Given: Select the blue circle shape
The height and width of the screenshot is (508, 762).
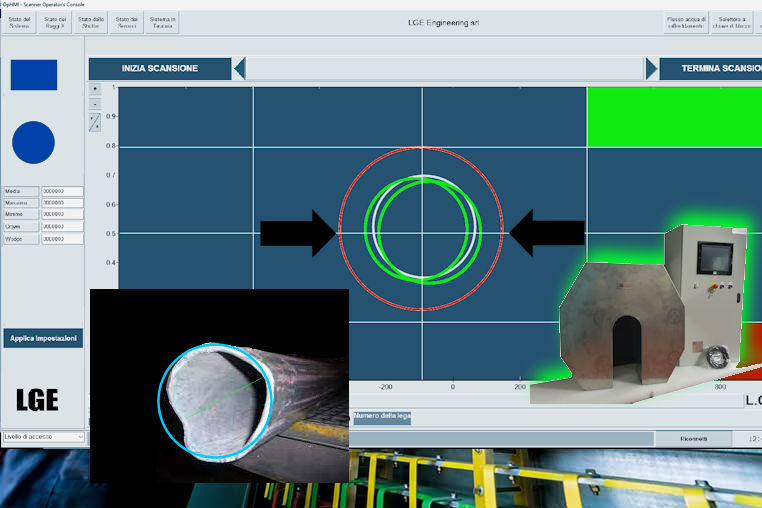Looking at the screenshot, I should click(34, 142).
